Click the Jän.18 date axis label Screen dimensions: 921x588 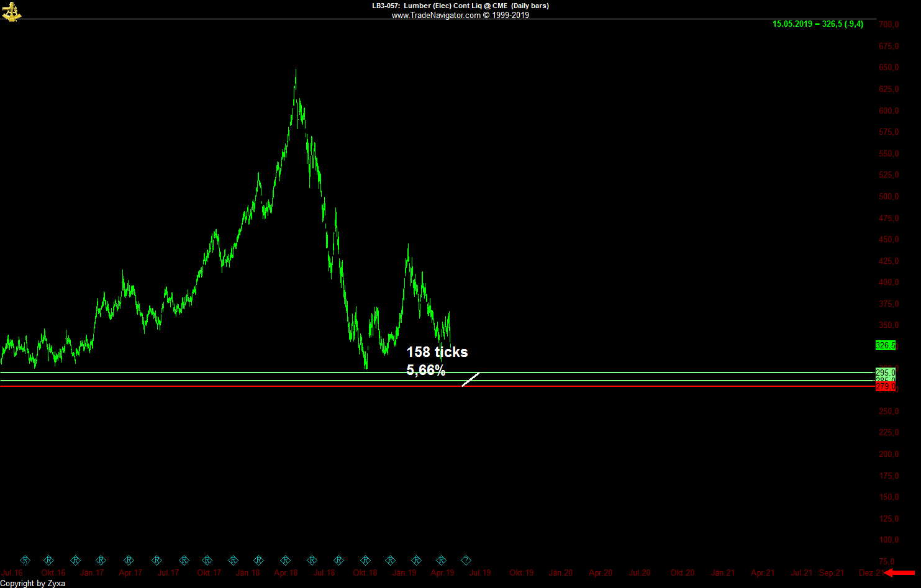248,572
